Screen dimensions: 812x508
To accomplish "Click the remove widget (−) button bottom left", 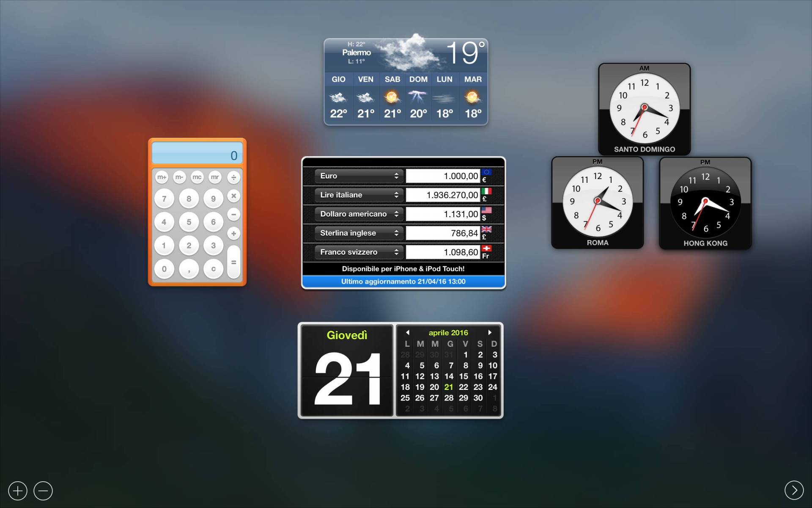I will click(42, 491).
